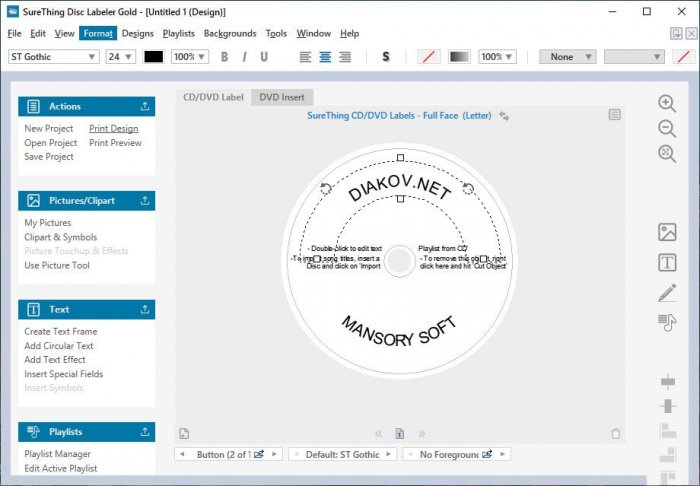Toggle underline formatting
Screen dimensions: 700x486
click(x=264, y=57)
